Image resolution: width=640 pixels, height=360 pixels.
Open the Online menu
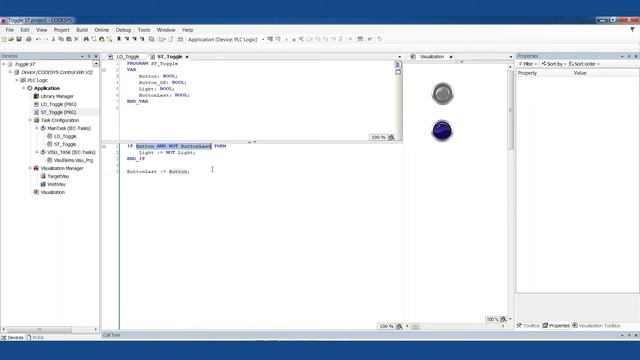tap(102, 30)
